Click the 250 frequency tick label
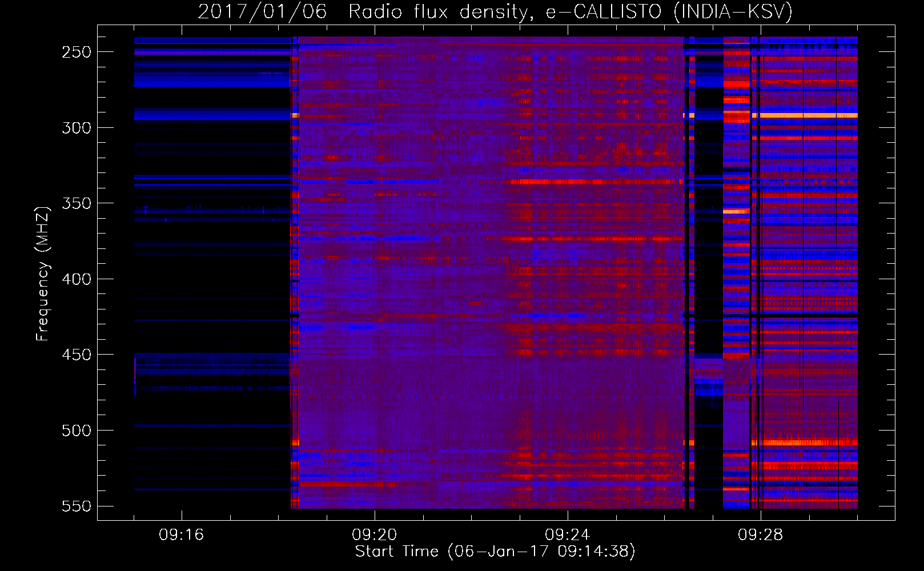The image size is (924, 571). [77, 52]
